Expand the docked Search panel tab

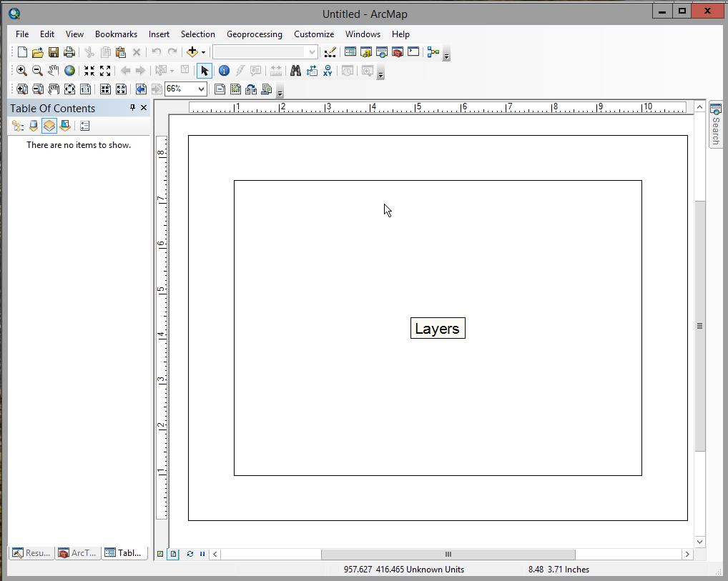715,124
